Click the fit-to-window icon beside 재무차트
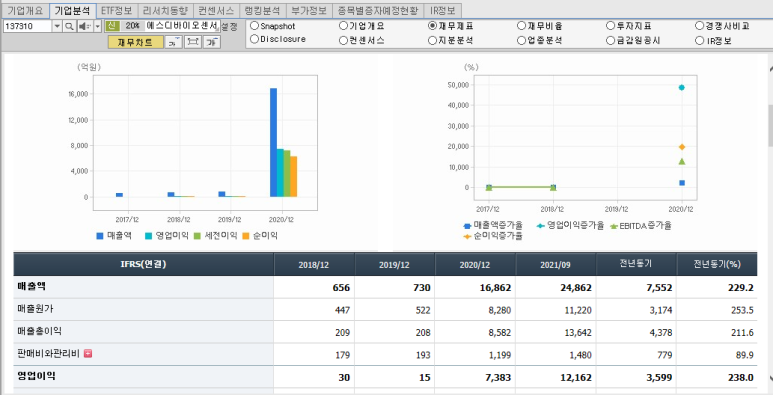 (193, 42)
